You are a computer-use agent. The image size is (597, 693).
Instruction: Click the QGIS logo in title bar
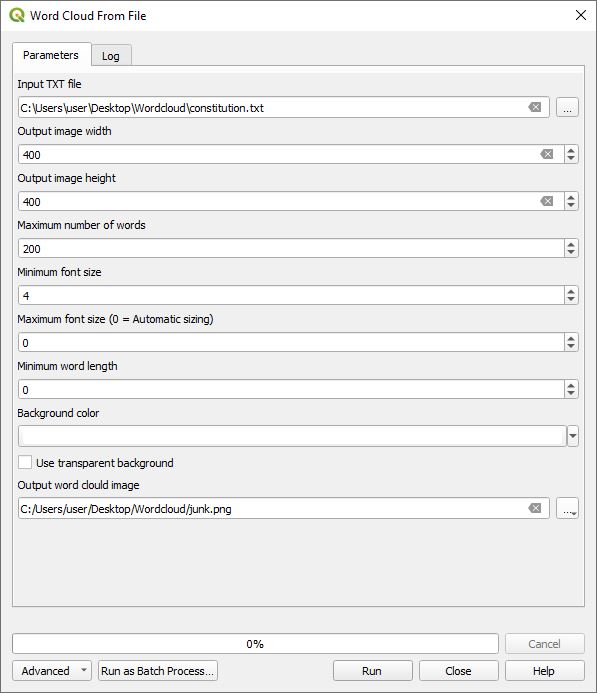point(17,15)
